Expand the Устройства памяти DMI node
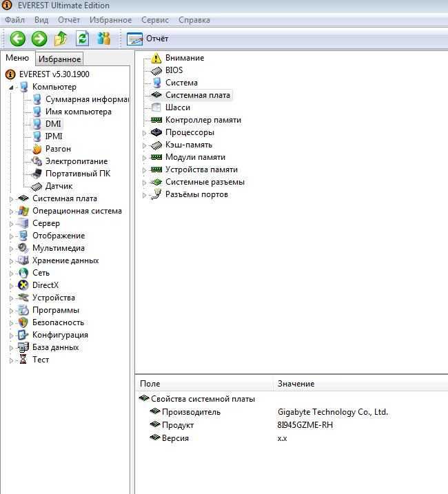The width and height of the screenshot is (448, 494). click(144, 170)
